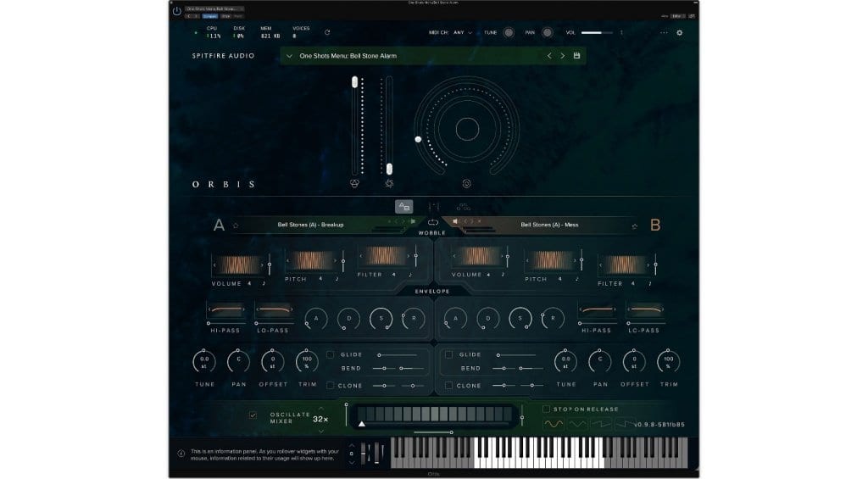Click the refresh icon beside VOICES
The height and width of the screenshot is (479, 868).
pyautogui.click(x=327, y=33)
